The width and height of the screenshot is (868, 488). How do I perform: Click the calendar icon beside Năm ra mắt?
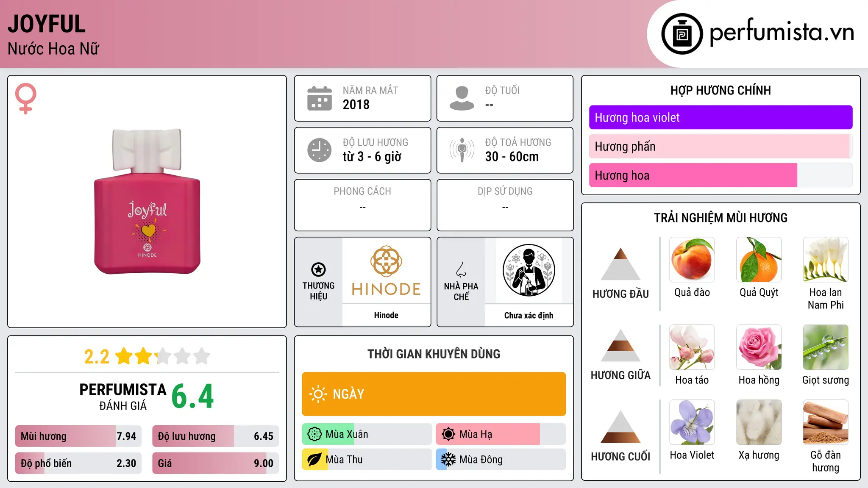tap(320, 98)
